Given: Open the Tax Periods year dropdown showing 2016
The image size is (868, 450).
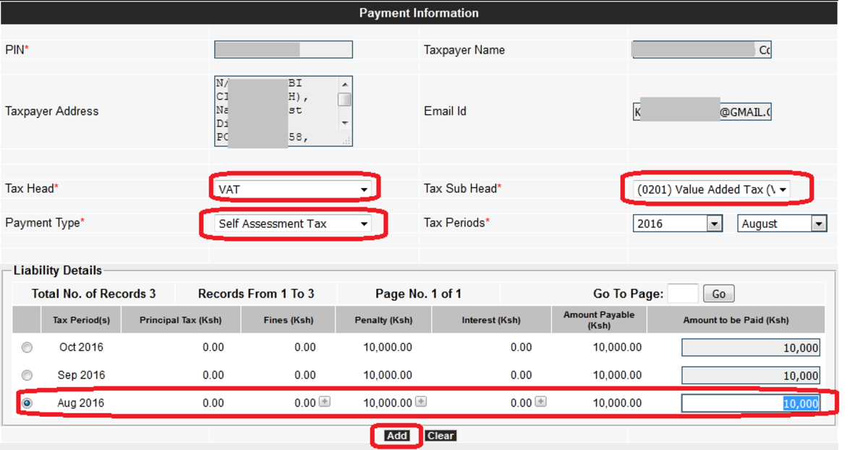Looking at the screenshot, I should (715, 224).
